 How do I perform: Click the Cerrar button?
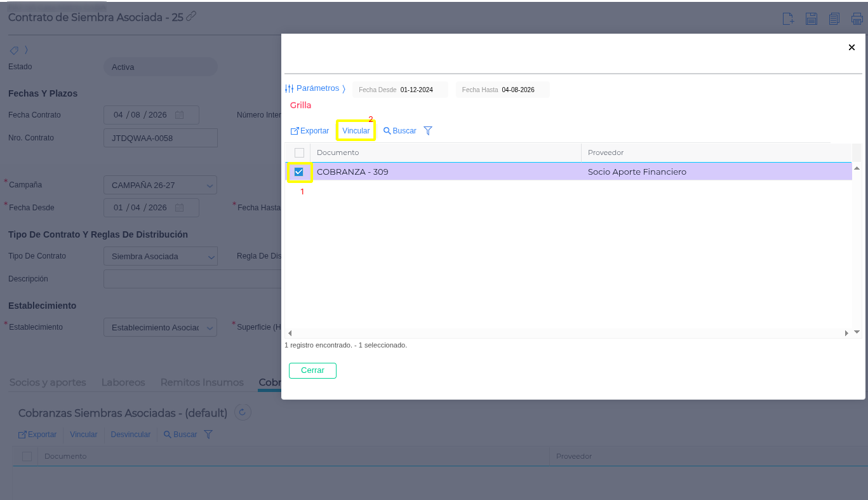coord(312,370)
